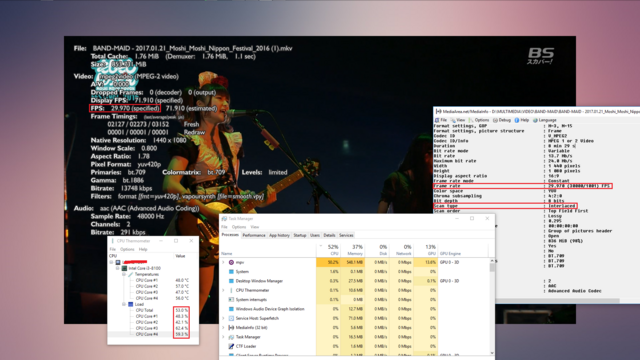Click the Desktop Window Manager process icon
The height and width of the screenshot is (360, 640).
231,281
